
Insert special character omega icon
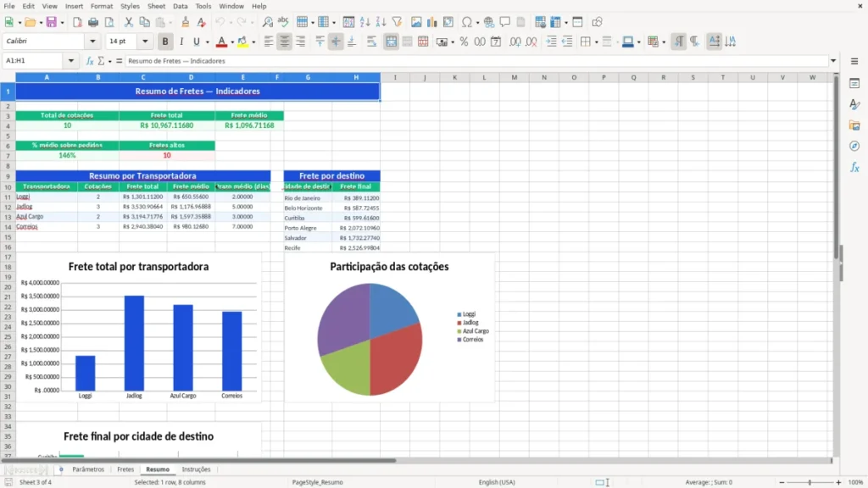(467, 22)
